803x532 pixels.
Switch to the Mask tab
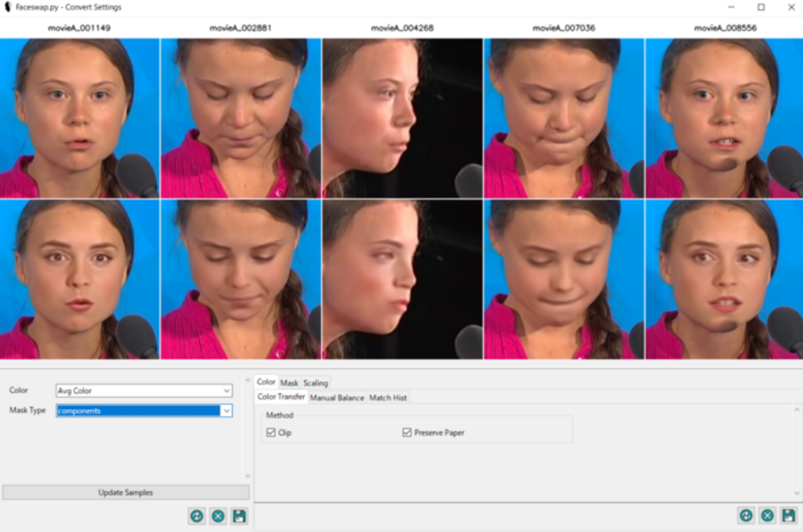click(289, 383)
